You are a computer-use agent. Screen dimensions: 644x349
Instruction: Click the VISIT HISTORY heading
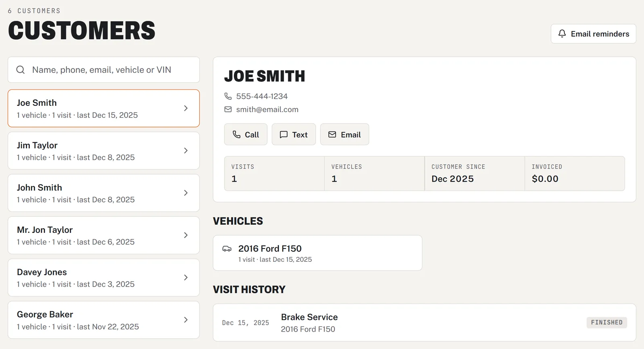pyautogui.click(x=249, y=289)
